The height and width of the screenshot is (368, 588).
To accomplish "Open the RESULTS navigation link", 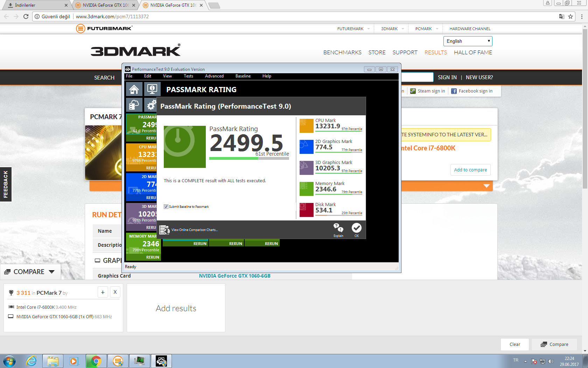I will 435,53.
